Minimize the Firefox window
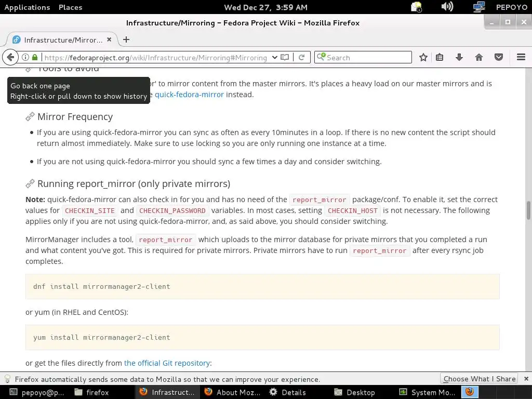 (x=491, y=22)
